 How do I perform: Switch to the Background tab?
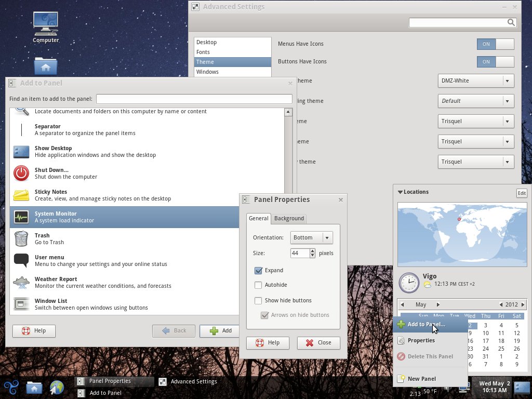(x=289, y=219)
